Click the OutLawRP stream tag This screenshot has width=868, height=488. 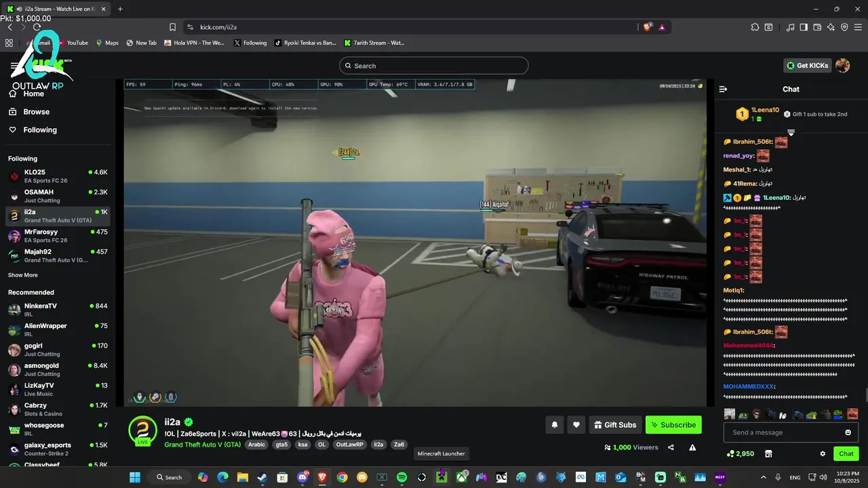350,445
